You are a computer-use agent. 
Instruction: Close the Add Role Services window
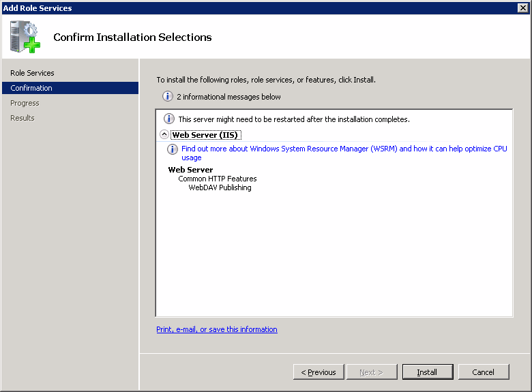523,7
